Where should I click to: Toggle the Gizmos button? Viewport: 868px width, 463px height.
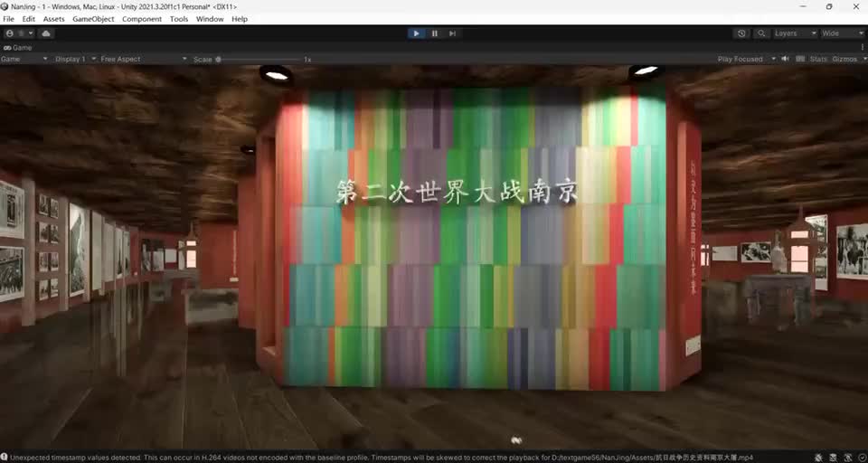[x=844, y=59]
